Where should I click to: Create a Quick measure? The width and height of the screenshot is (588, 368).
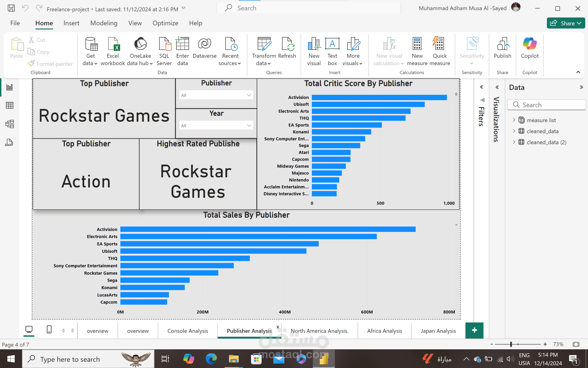(440, 51)
